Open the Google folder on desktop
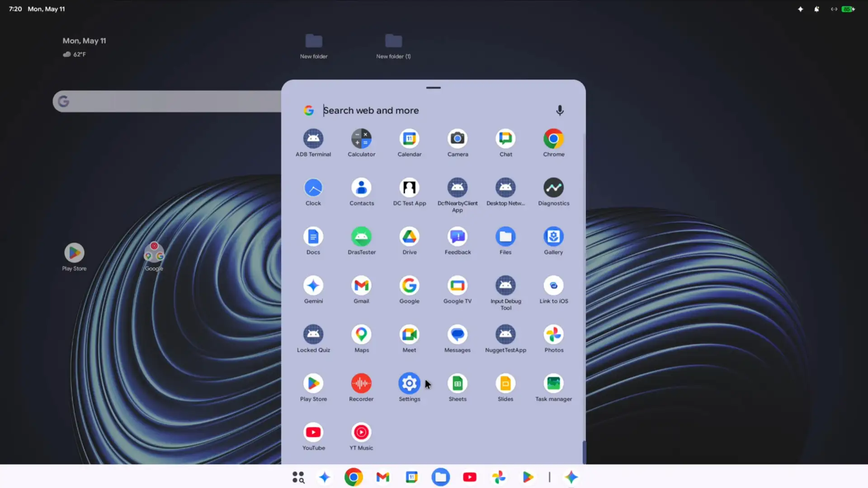868x488 pixels. pos(154,257)
